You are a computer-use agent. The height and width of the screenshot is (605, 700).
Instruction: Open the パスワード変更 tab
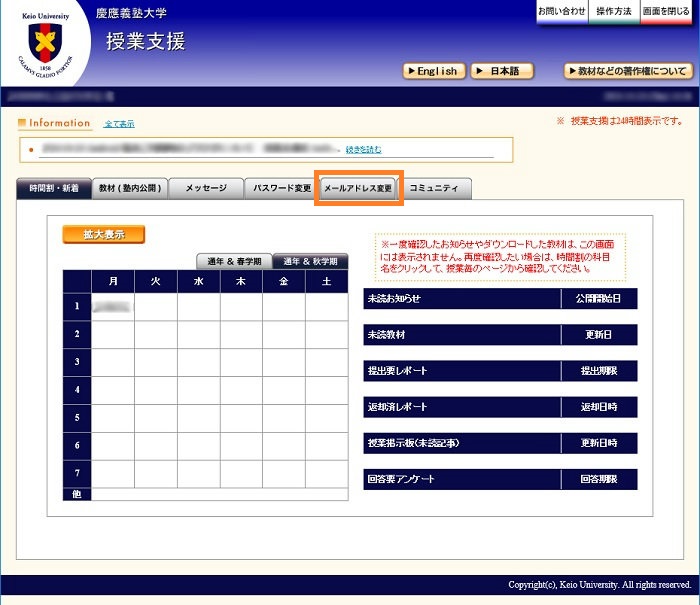tap(281, 188)
